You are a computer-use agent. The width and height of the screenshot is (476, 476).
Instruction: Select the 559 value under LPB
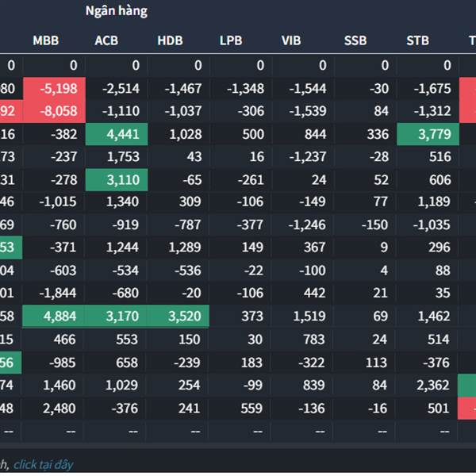(x=251, y=409)
